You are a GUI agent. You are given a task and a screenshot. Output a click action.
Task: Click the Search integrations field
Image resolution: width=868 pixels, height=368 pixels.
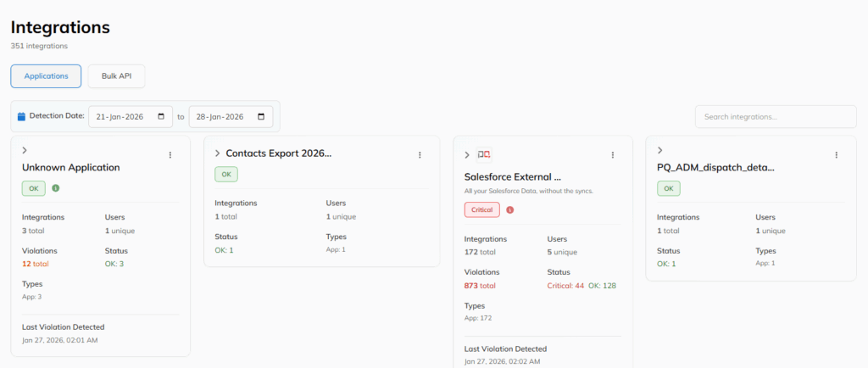pos(775,116)
